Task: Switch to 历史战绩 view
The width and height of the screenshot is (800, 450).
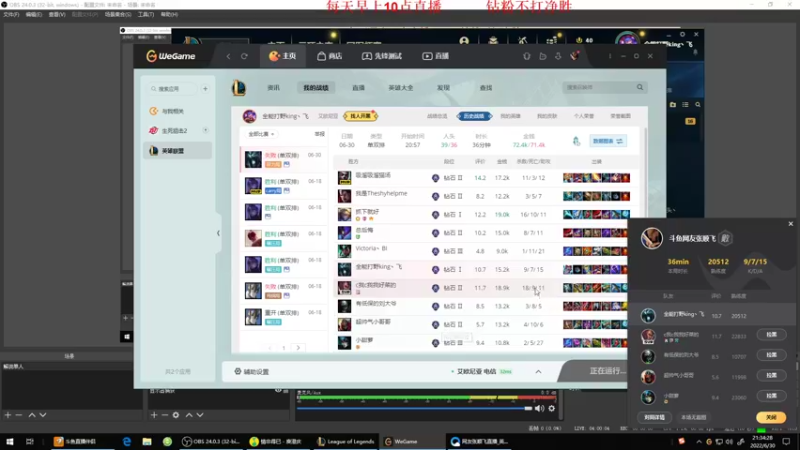Action: pos(474,116)
